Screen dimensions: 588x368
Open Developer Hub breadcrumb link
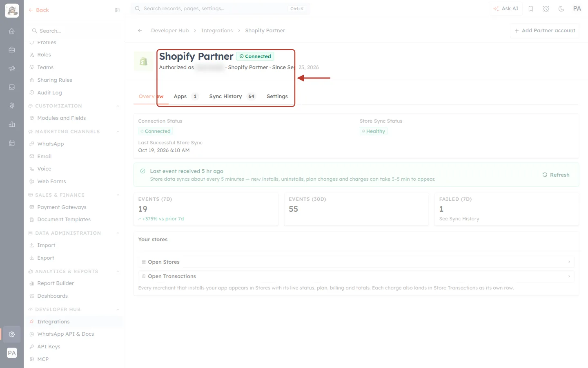[170, 31]
